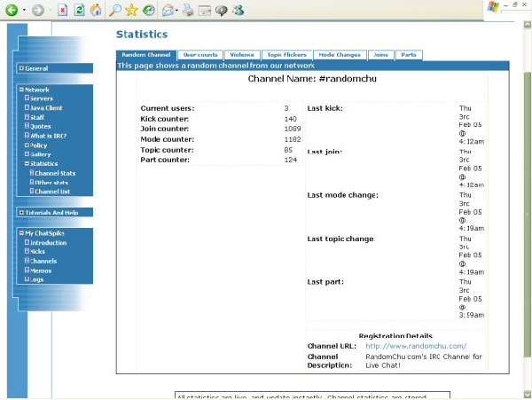Viewport: 532px width, 400px height.
Task: Open the Mail icon dropdown arrow
Action: coord(176,11)
